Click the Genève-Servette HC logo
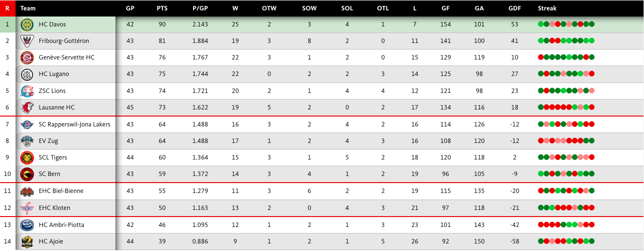644x251 pixels. (27, 58)
